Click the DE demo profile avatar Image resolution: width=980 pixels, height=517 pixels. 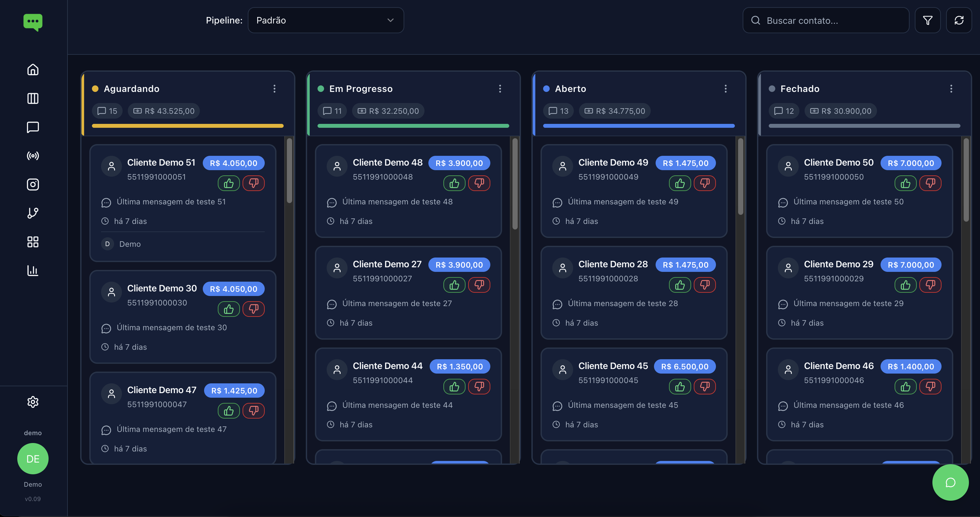pyautogui.click(x=33, y=458)
